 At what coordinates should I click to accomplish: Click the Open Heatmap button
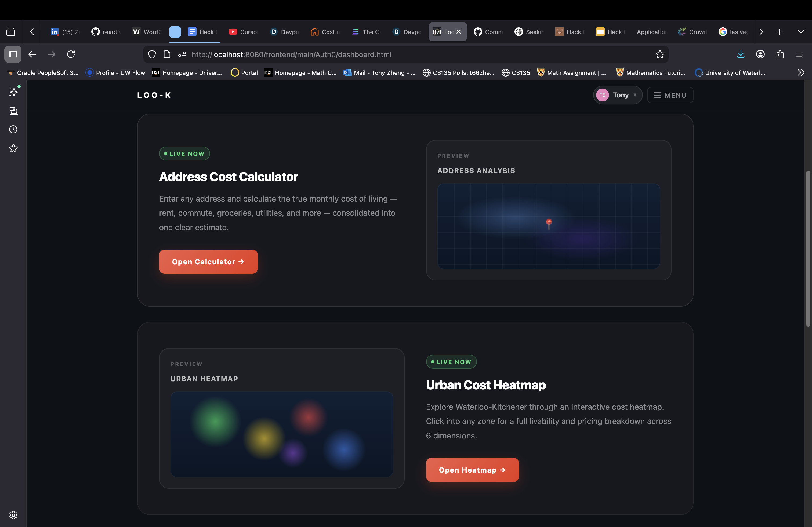(472, 470)
